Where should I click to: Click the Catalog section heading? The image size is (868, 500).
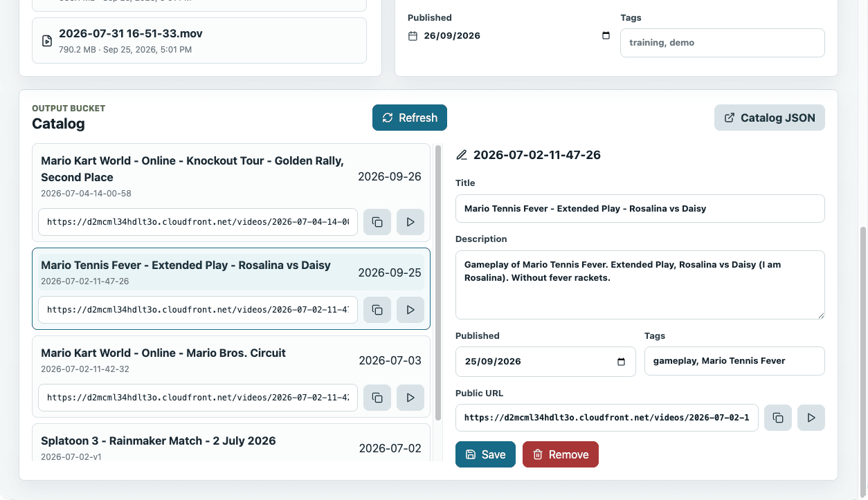(x=58, y=124)
